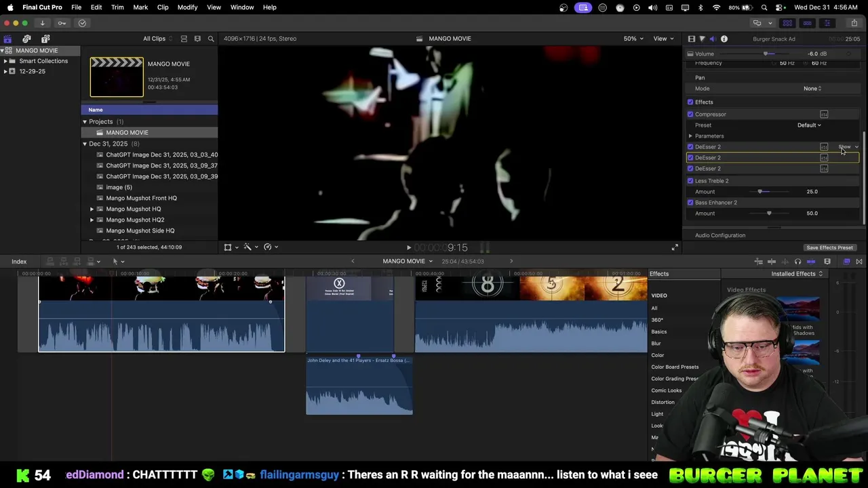The image size is (868, 488).
Task: Open editor icon for last DeEsser 2
Action: click(824, 169)
